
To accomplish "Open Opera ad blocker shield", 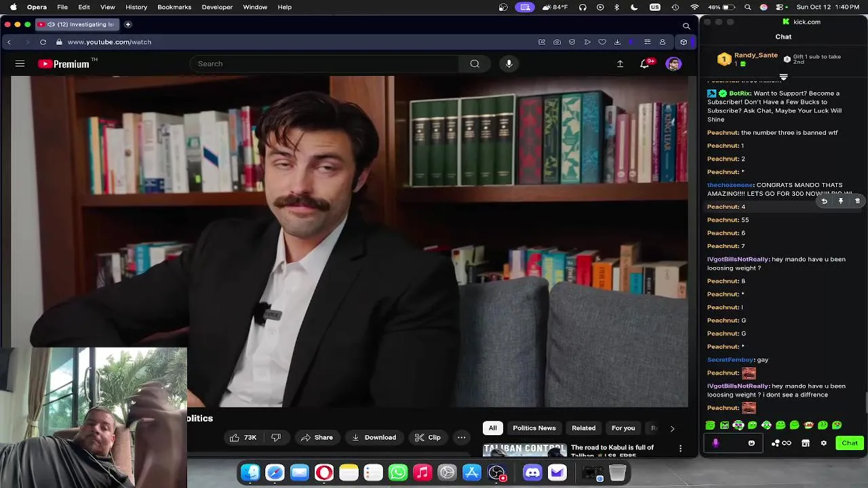I will (572, 42).
